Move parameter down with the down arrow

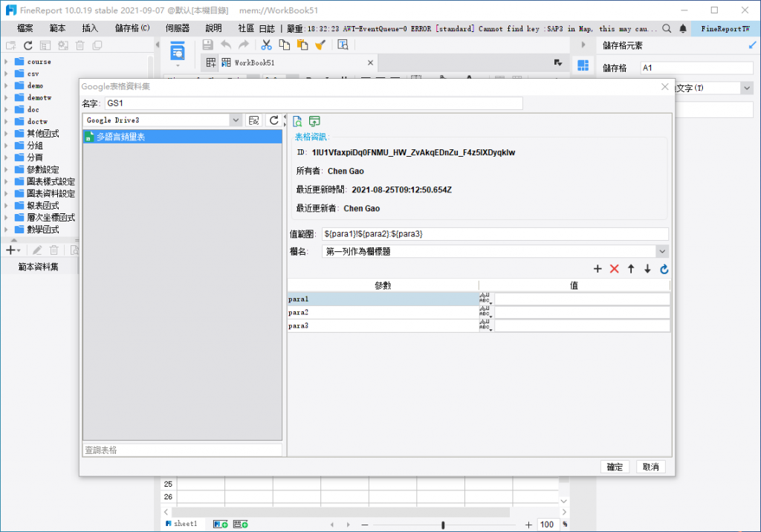(647, 269)
